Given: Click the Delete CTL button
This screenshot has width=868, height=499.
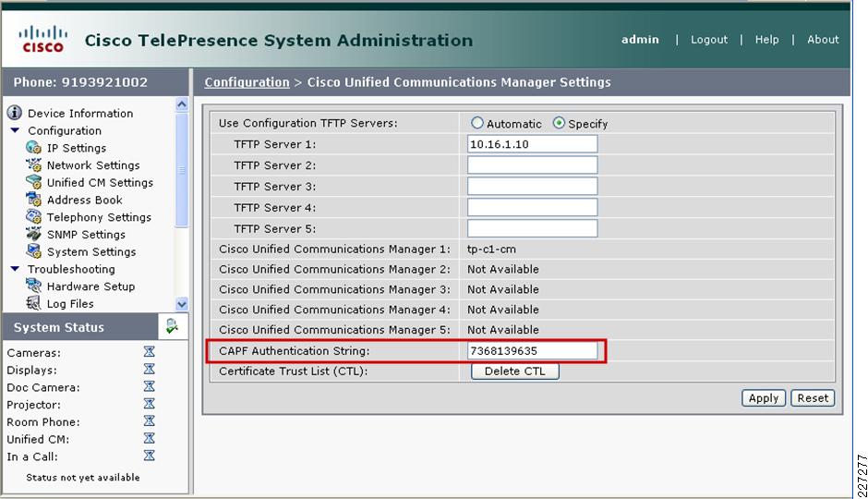Looking at the screenshot, I should pos(515,371).
